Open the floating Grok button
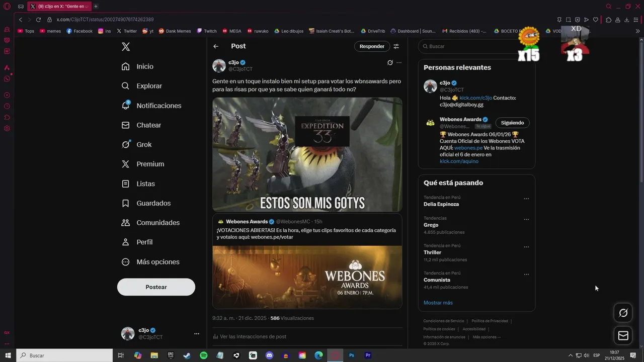 click(x=623, y=313)
